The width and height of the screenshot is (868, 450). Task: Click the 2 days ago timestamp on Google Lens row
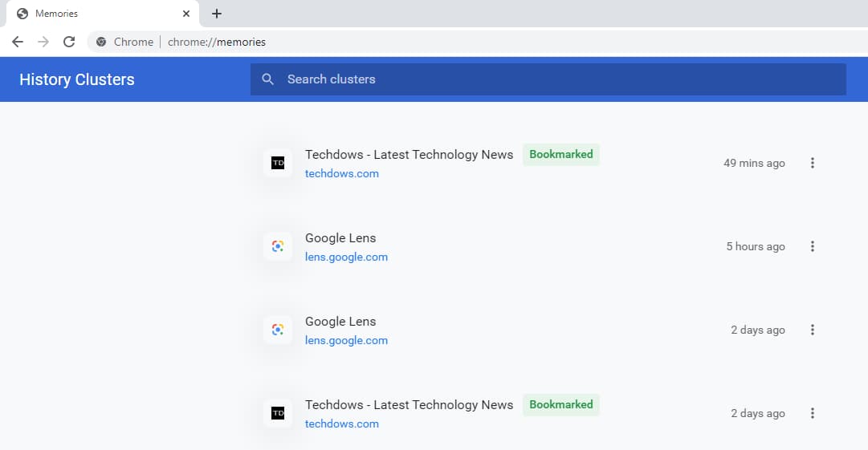point(758,330)
